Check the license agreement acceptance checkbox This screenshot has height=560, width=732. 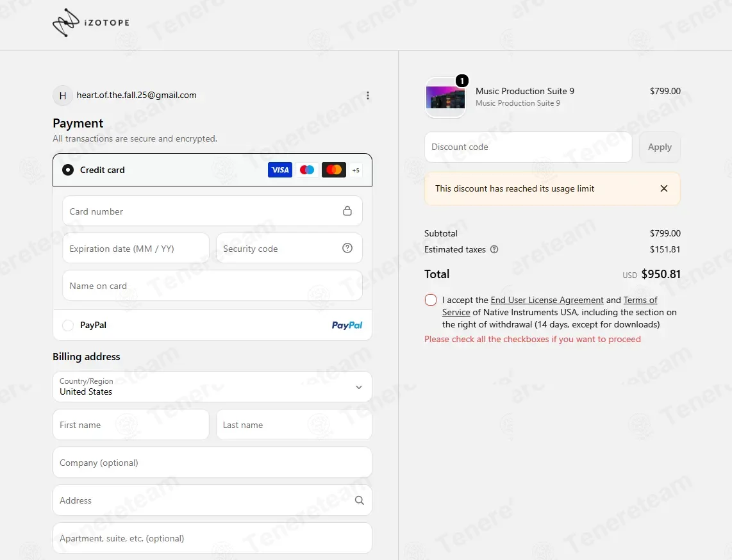431,300
